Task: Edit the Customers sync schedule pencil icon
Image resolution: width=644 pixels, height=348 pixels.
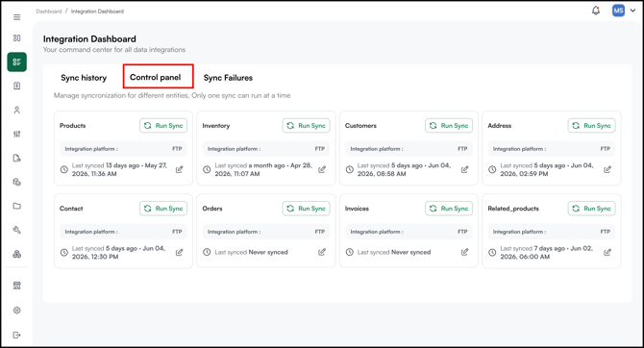Action: 464,169
